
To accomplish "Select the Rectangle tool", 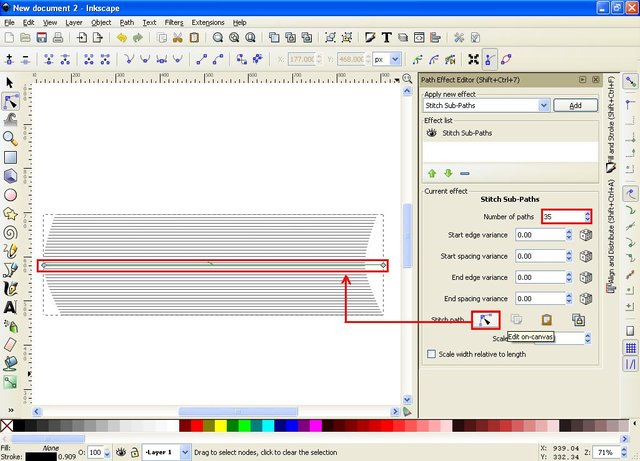I will [10, 157].
